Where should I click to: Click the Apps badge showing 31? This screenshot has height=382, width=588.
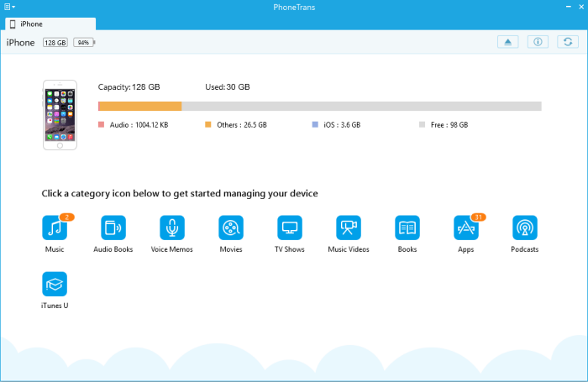(x=479, y=217)
